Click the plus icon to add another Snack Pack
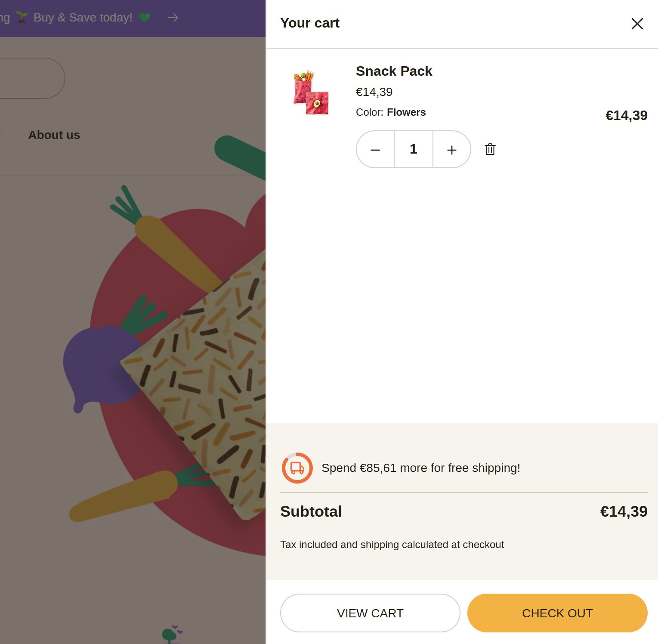Image resolution: width=658 pixels, height=644 pixels. point(451,149)
